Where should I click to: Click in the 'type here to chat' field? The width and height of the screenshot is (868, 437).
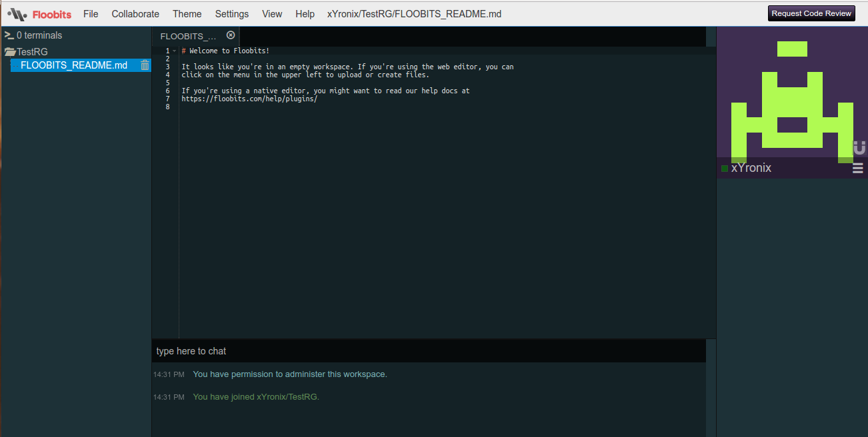(429, 351)
